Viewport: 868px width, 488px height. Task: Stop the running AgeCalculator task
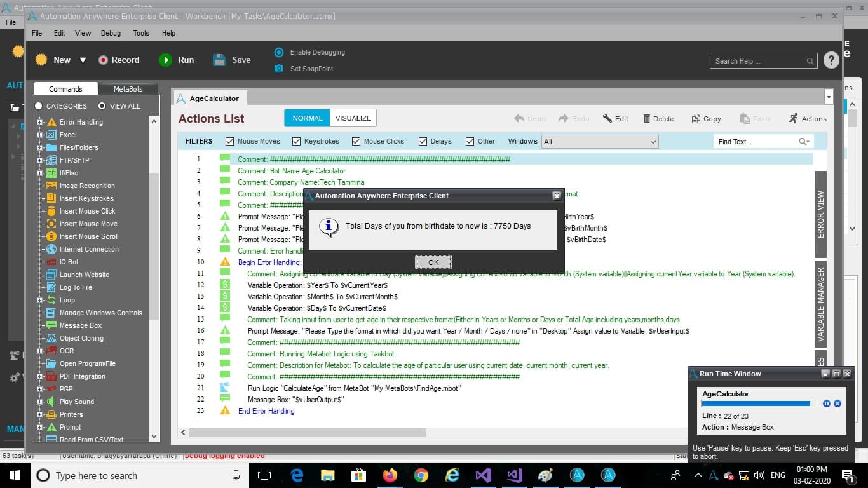coord(837,403)
